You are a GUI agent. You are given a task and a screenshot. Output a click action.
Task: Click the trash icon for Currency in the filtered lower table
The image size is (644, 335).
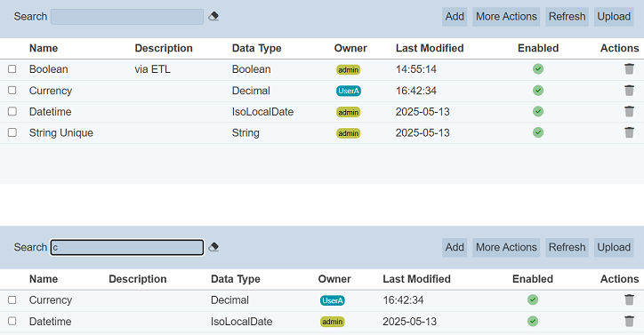[629, 299]
